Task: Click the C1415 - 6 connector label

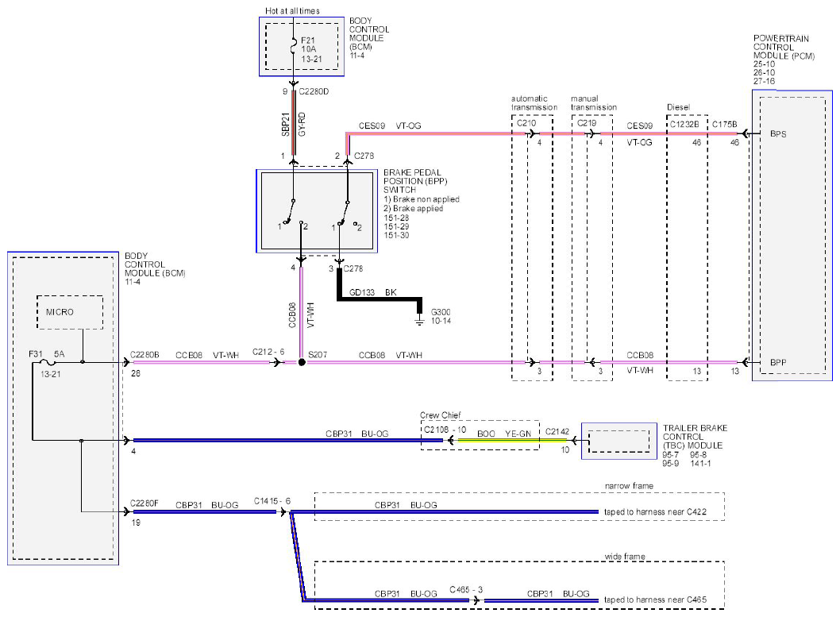Action: 272,501
